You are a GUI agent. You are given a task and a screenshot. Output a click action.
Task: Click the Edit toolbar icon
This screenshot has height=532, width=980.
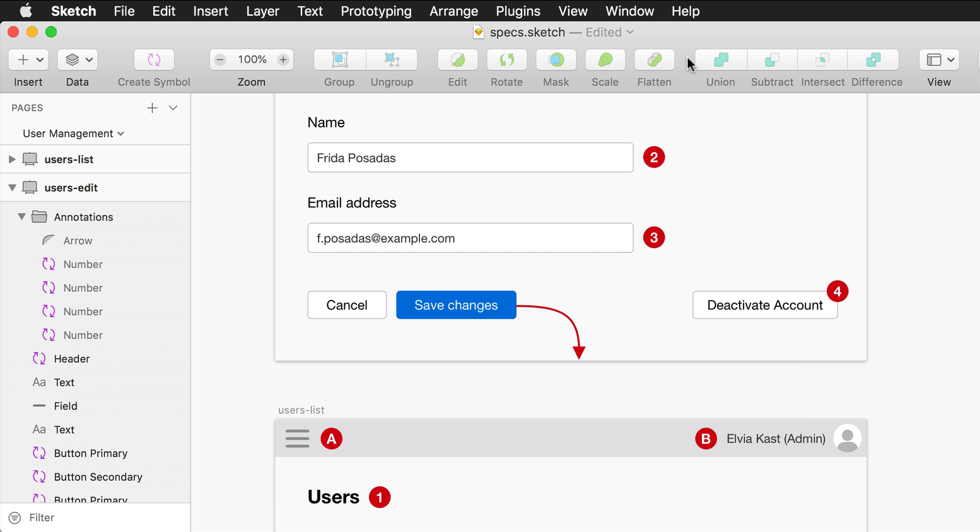[x=458, y=60]
